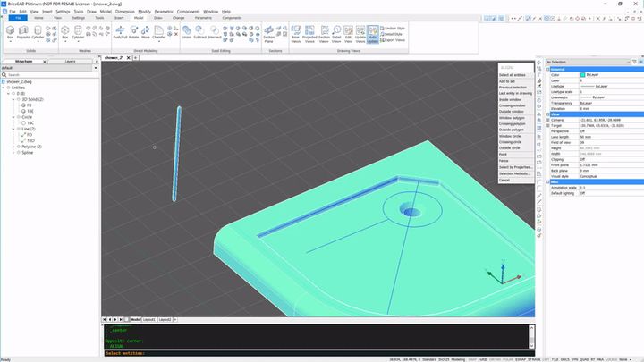Collapse the Circle tree node
This screenshot has width=644, height=362.
[x=13, y=117]
